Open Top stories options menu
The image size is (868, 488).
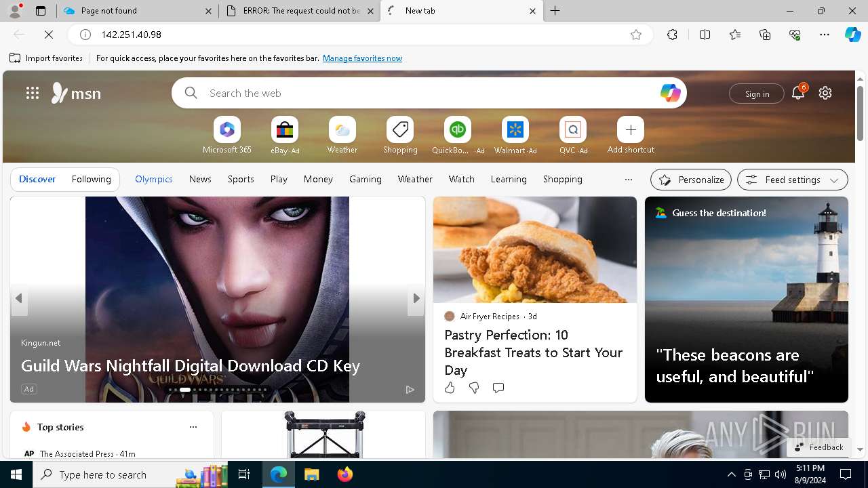click(x=193, y=427)
